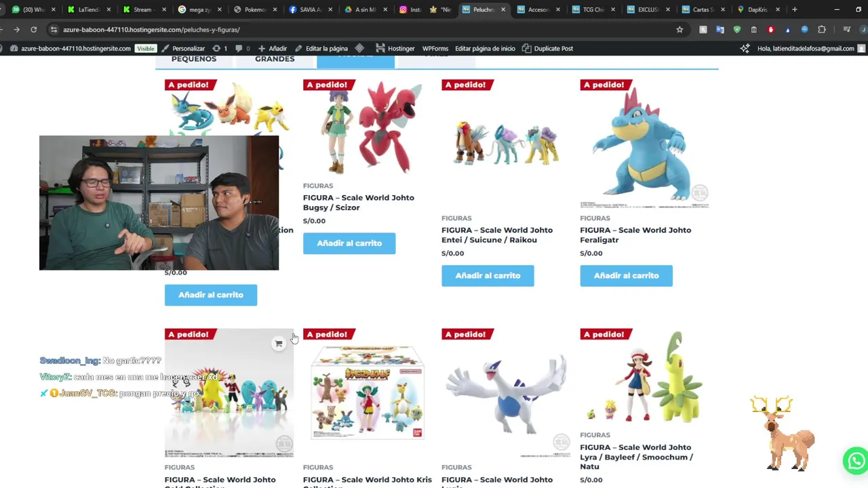
Task: Open the user avatar in admin bar
Action: 861,49
